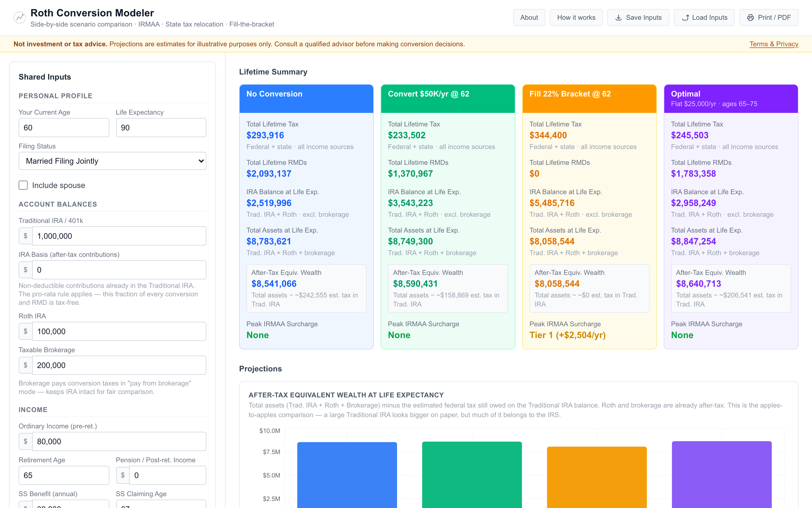Click the $1,370,967 lifetime RMDs value

click(x=410, y=174)
